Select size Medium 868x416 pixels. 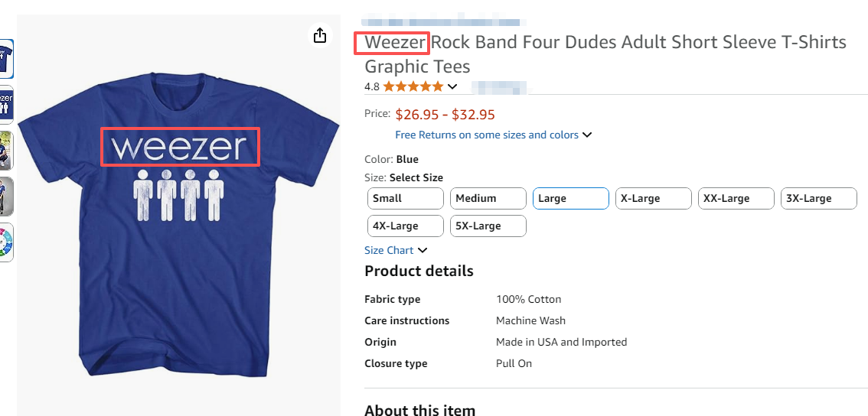tap(488, 198)
